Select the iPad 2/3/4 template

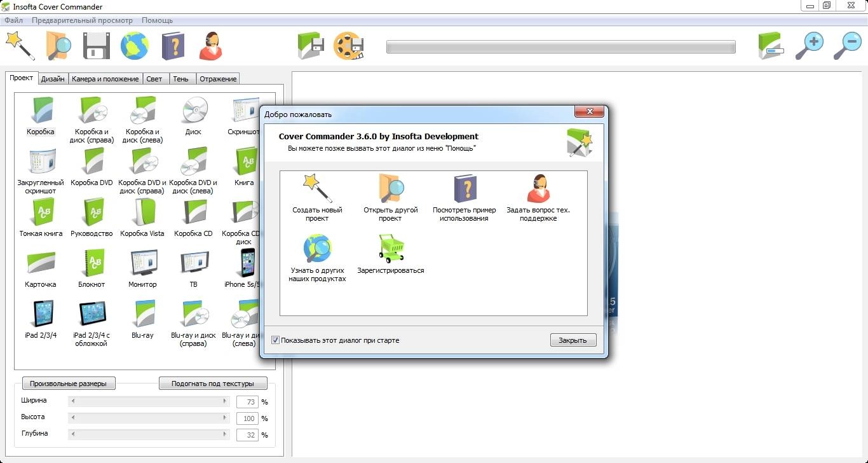(41, 319)
